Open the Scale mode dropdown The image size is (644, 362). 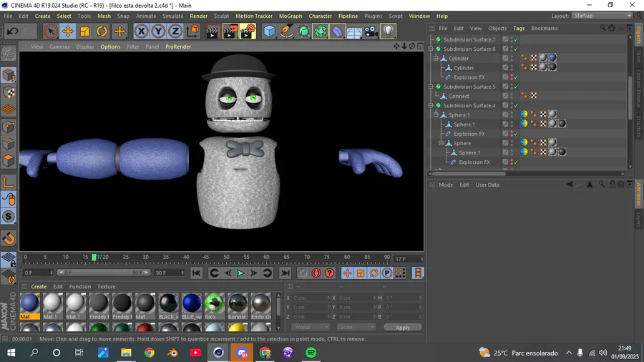coord(356,328)
